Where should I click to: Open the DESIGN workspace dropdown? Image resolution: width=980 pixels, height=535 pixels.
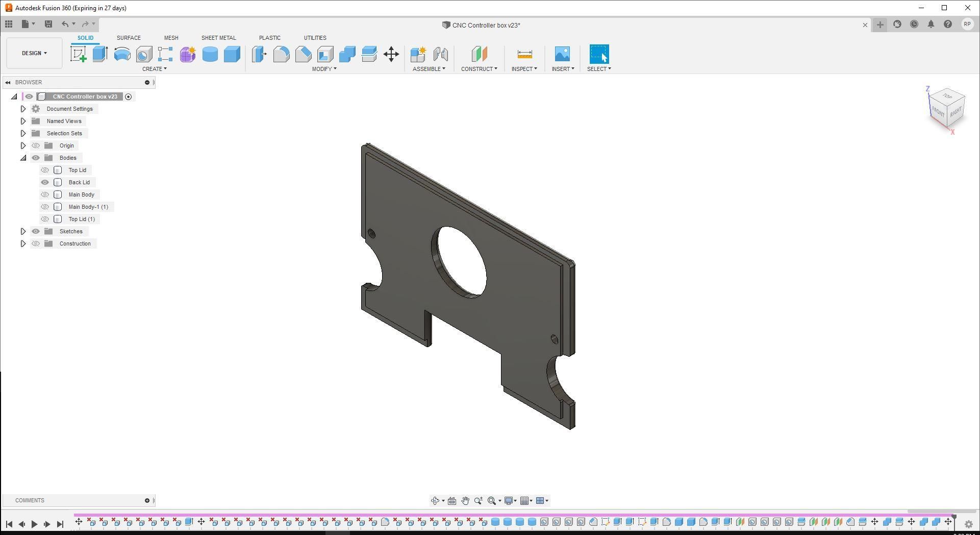coord(34,53)
